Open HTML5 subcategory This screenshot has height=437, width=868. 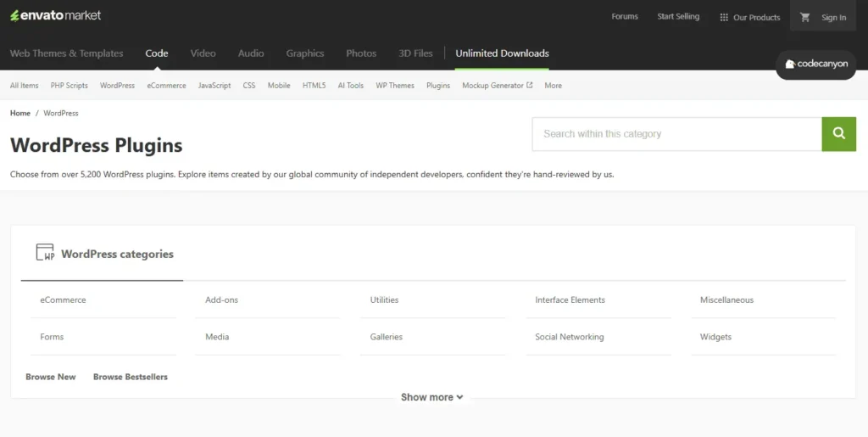pyautogui.click(x=314, y=86)
